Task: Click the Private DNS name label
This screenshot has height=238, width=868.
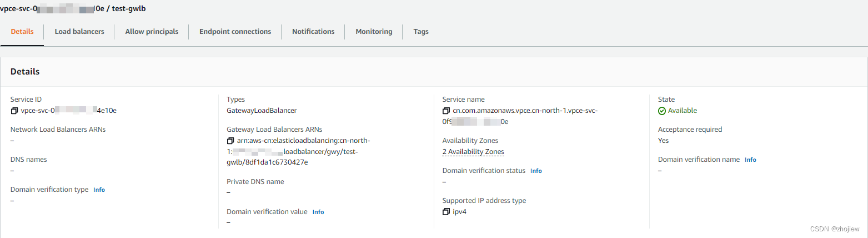Action: pyautogui.click(x=255, y=182)
